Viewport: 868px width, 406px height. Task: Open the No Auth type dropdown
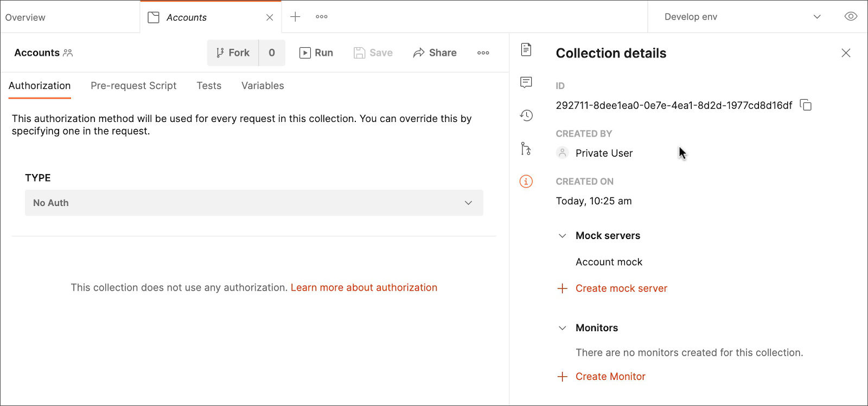coord(254,203)
